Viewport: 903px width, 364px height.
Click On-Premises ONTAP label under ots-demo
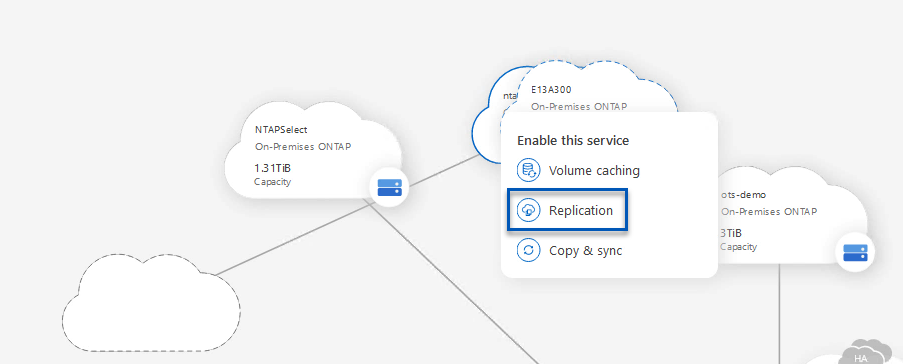769,211
